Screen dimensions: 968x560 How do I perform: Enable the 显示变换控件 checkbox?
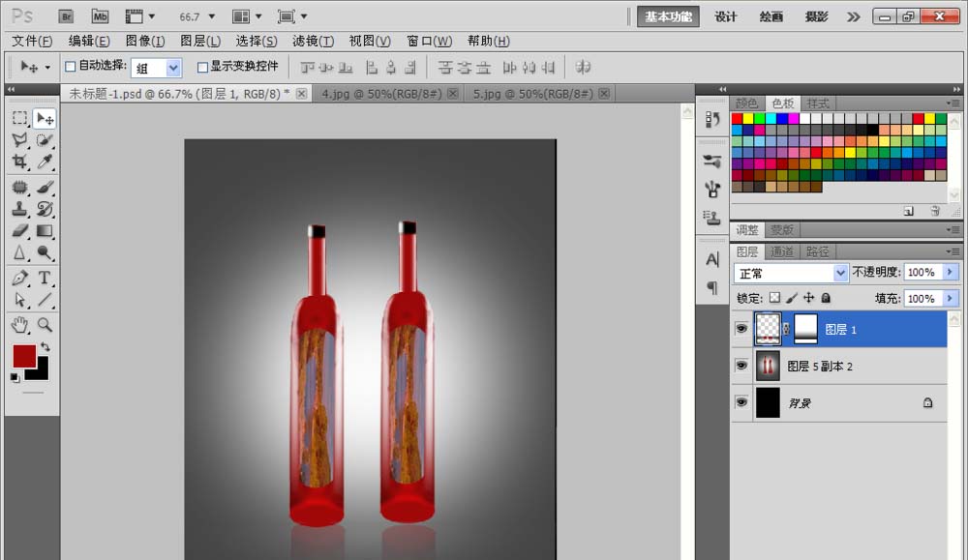(x=202, y=67)
